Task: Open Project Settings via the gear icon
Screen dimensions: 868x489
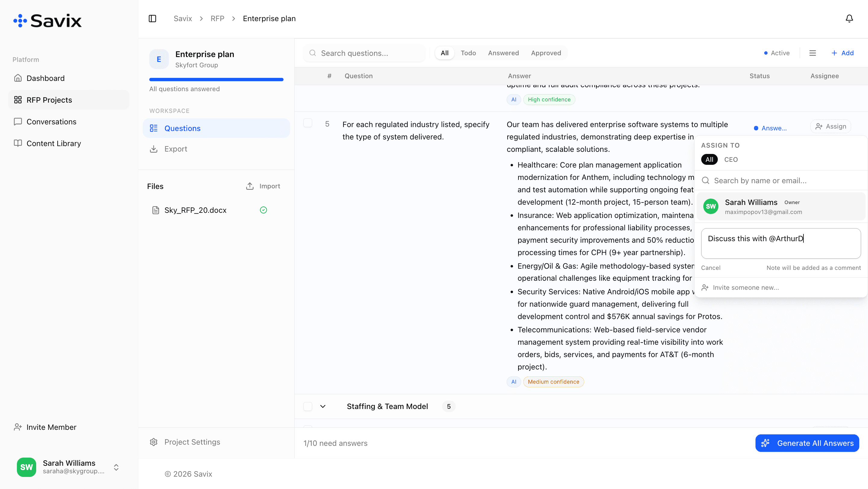Action: [154, 442]
